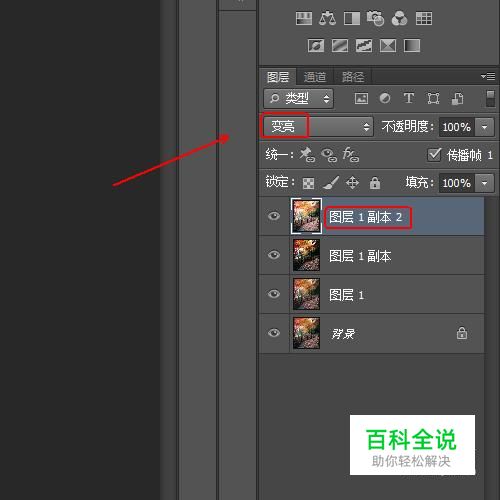
Task: Click the 不透明度 100% value field
Action: (457, 127)
